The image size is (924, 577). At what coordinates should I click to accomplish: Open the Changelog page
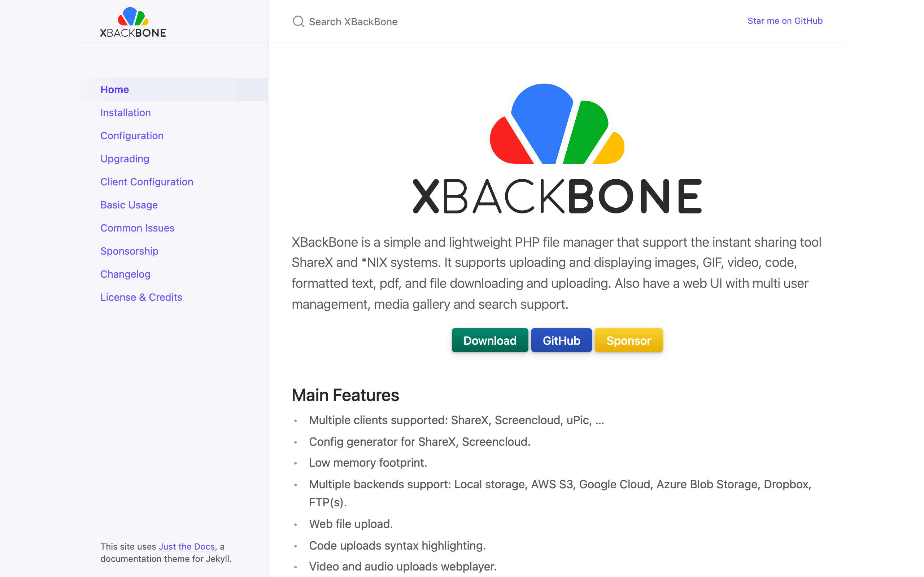[x=125, y=274]
